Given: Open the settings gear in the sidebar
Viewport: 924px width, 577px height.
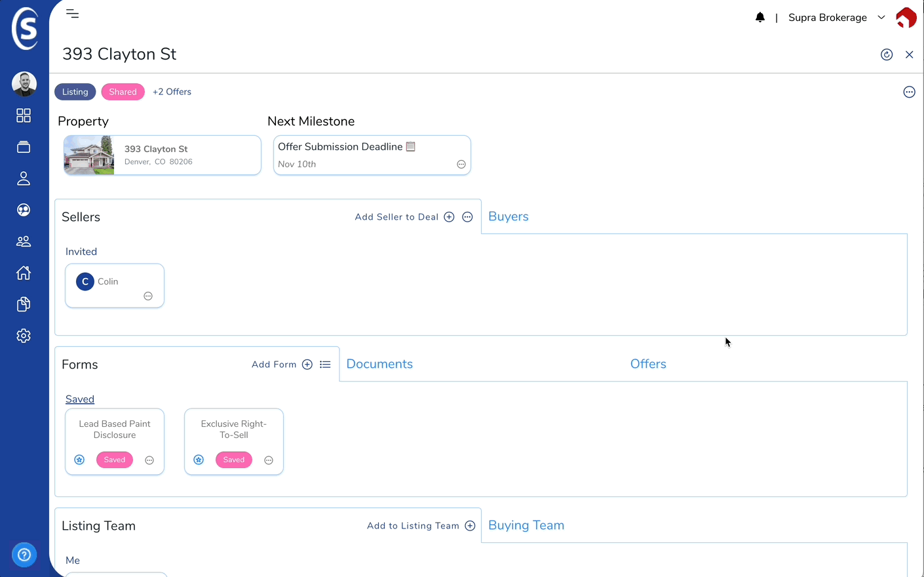Looking at the screenshot, I should (x=24, y=336).
